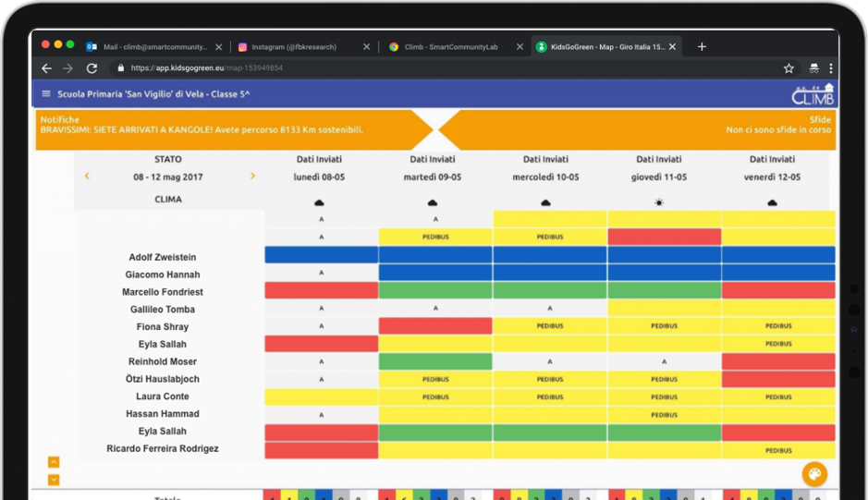
Task: Open a new browser tab
Action: pos(702,46)
